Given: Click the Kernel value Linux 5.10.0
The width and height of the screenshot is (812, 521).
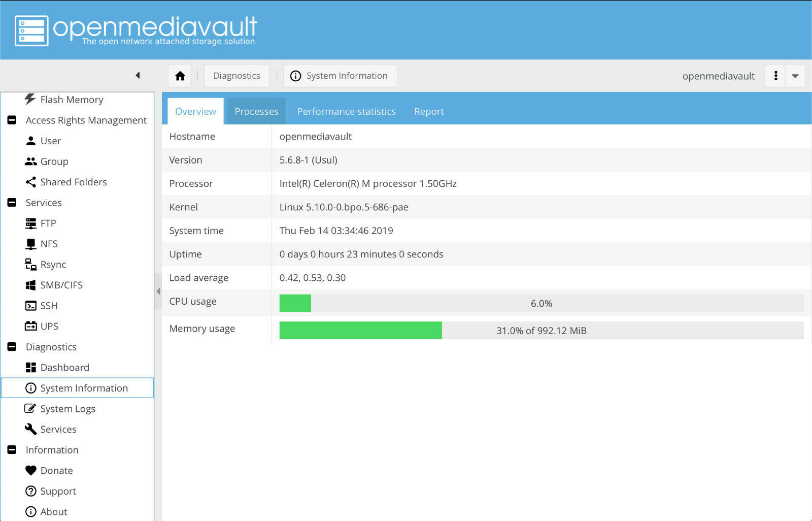Looking at the screenshot, I should [x=344, y=207].
